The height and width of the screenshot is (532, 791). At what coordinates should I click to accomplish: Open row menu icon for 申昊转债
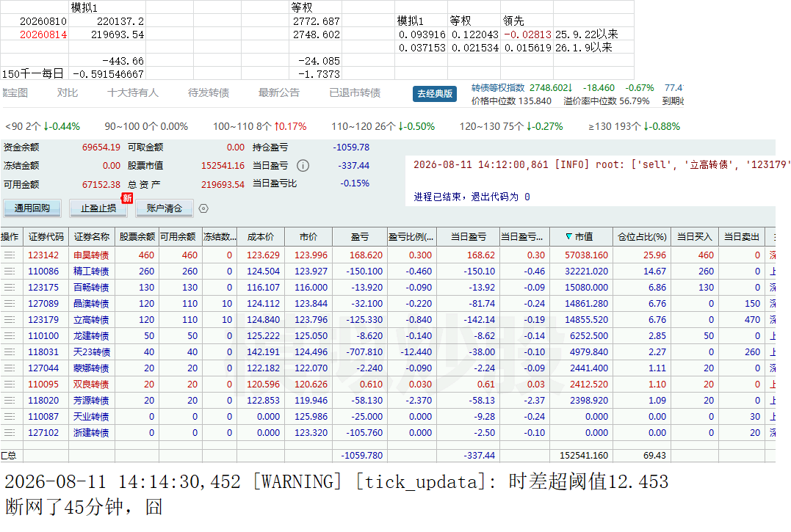[10, 255]
